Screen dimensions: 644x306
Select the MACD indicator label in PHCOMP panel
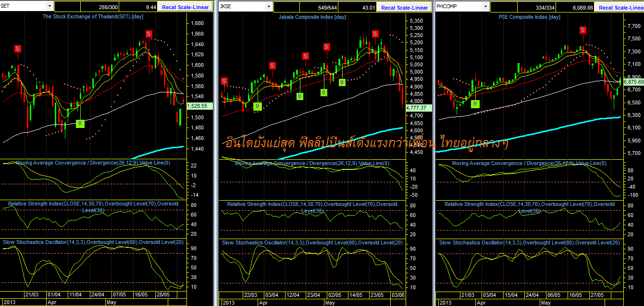[x=529, y=164]
